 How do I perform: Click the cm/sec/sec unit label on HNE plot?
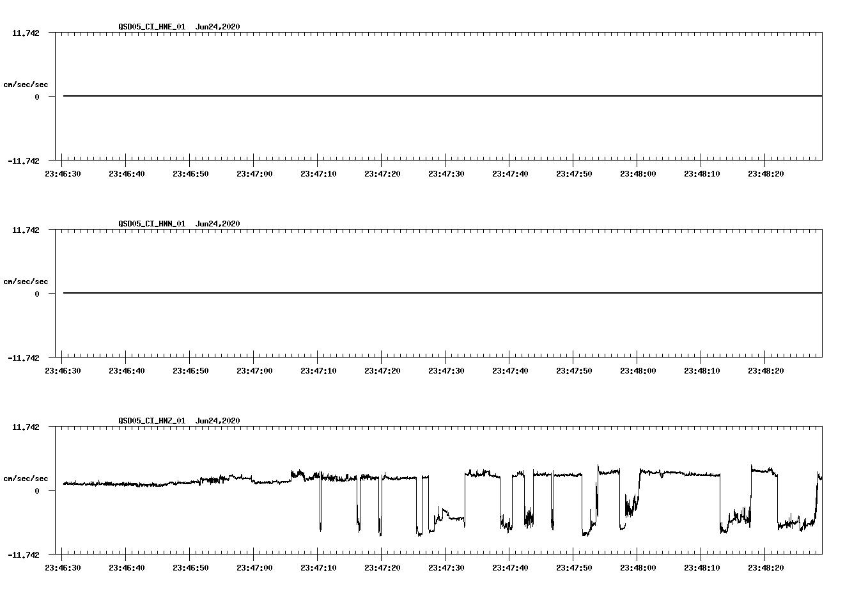pyautogui.click(x=26, y=84)
